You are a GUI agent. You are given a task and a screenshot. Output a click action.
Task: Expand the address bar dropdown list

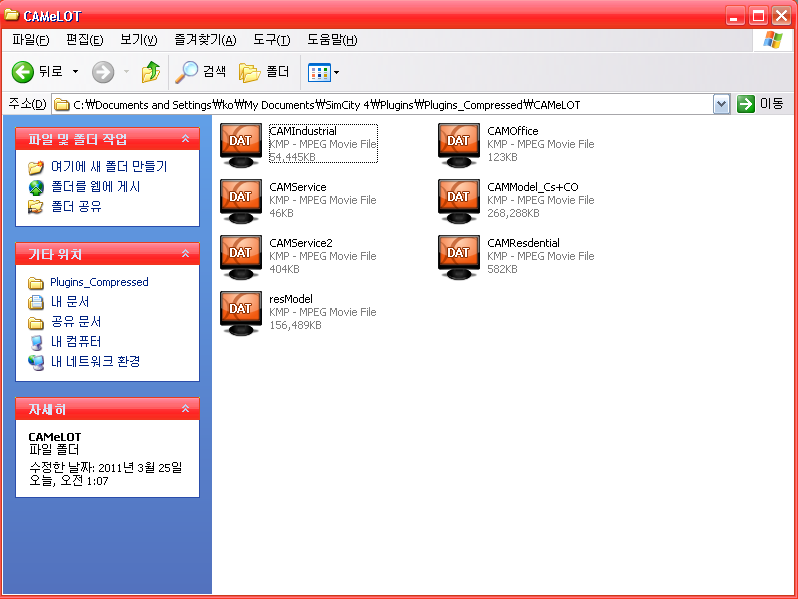tap(721, 104)
